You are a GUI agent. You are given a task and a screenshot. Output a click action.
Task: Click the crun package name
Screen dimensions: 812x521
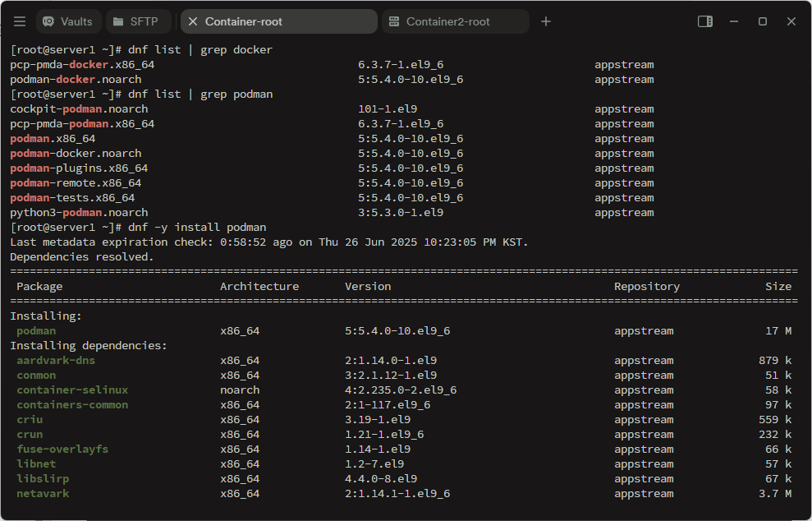click(x=30, y=434)
